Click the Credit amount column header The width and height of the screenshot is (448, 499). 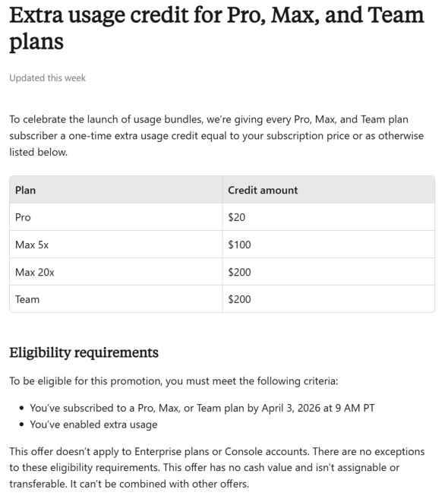[328, 190]
